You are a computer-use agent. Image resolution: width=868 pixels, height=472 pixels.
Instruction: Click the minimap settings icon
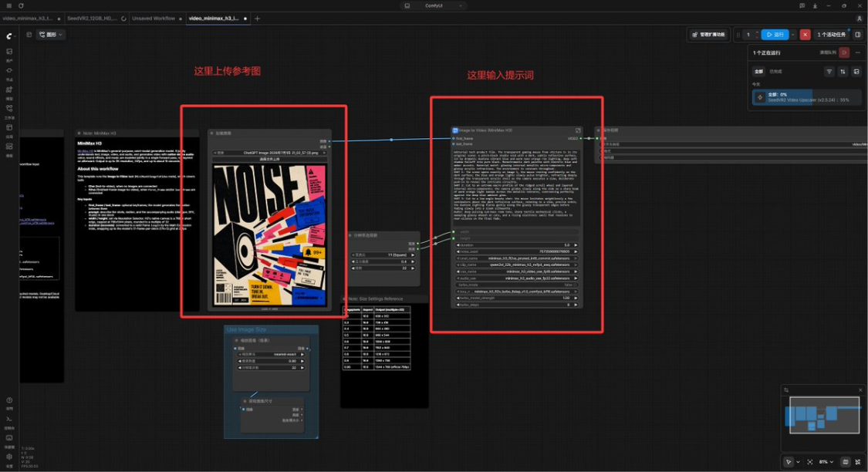[786, 390]
